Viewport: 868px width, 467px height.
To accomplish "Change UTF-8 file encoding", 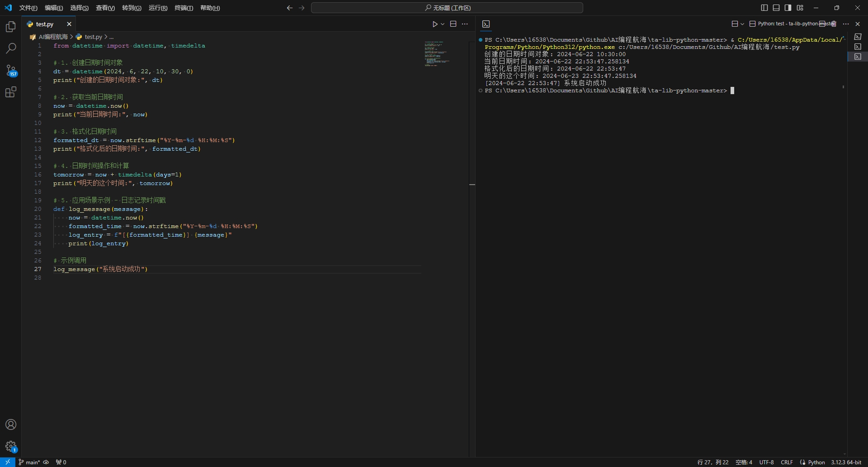I will [766, 462].
